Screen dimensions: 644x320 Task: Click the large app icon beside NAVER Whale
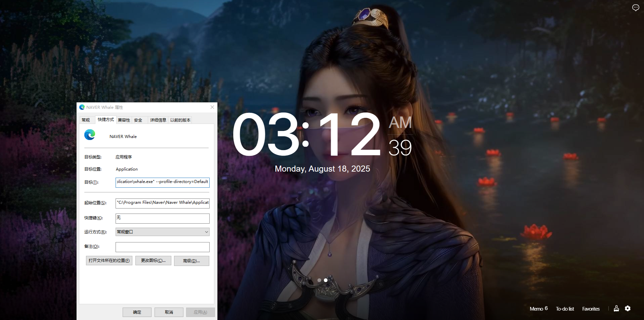coord(90,135)
